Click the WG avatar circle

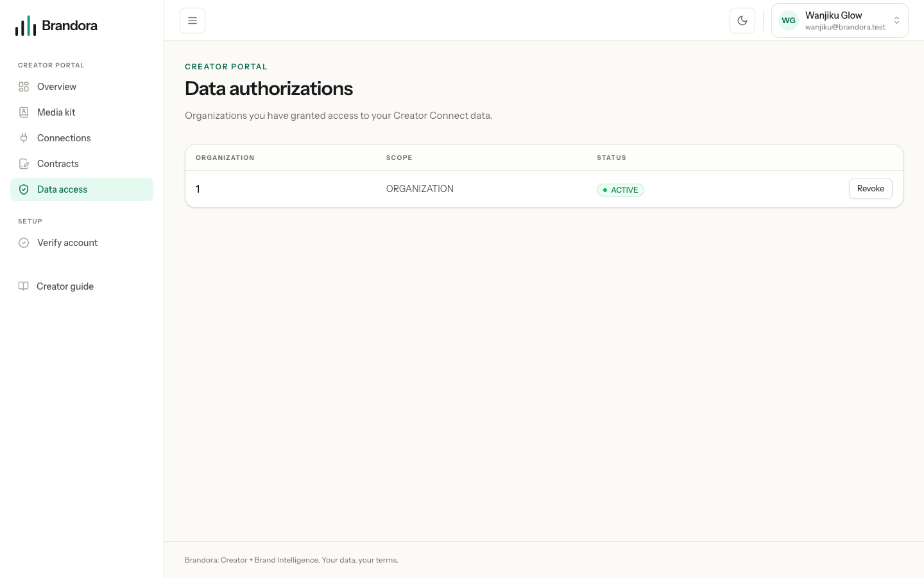[x=789, y=21]
